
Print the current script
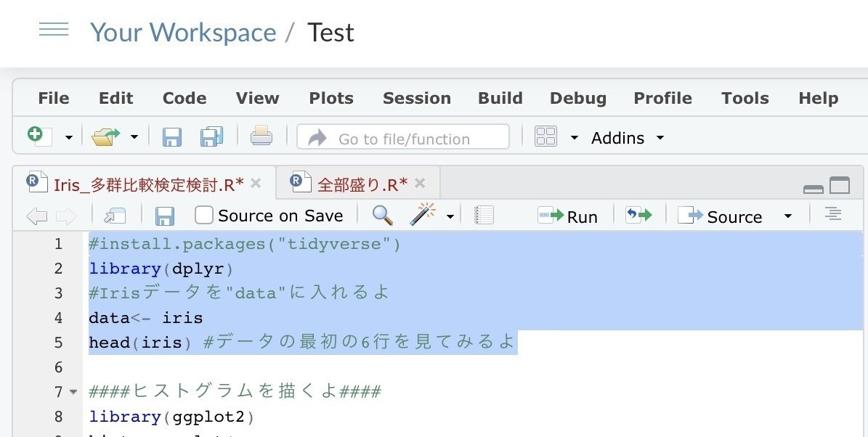click(261, 137)
